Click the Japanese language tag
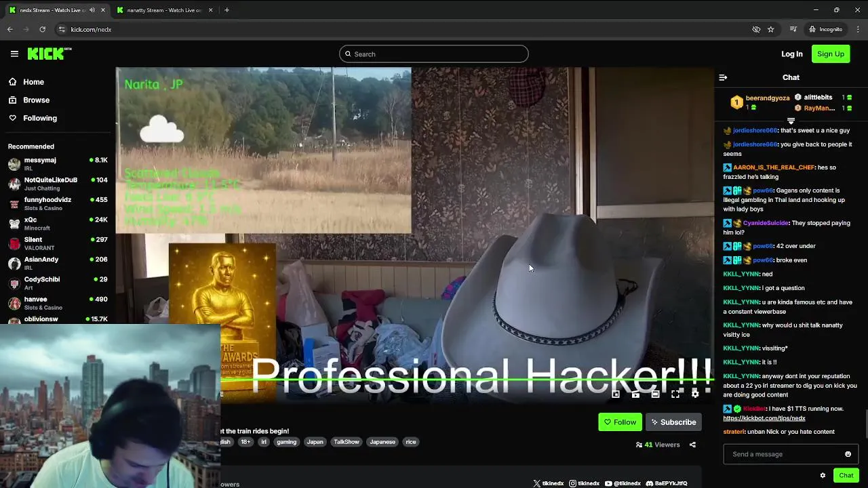 [382, 442]
